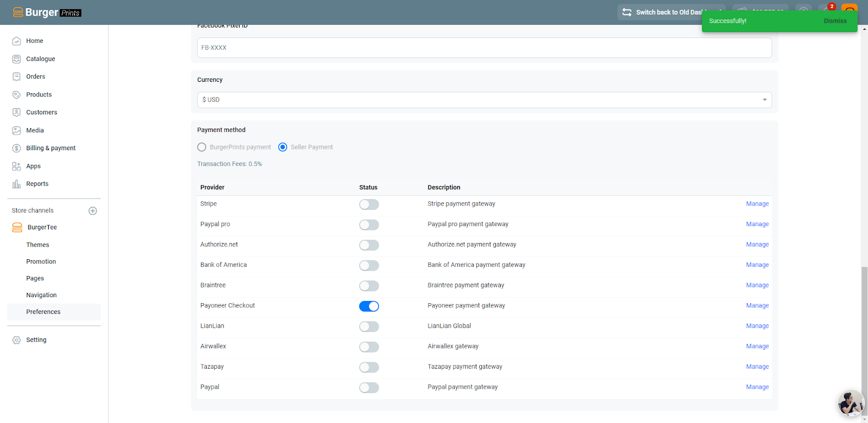Manage the Paypal pro gateway
The height and width of the screenshot is (423, 868).
coord(757,224)
